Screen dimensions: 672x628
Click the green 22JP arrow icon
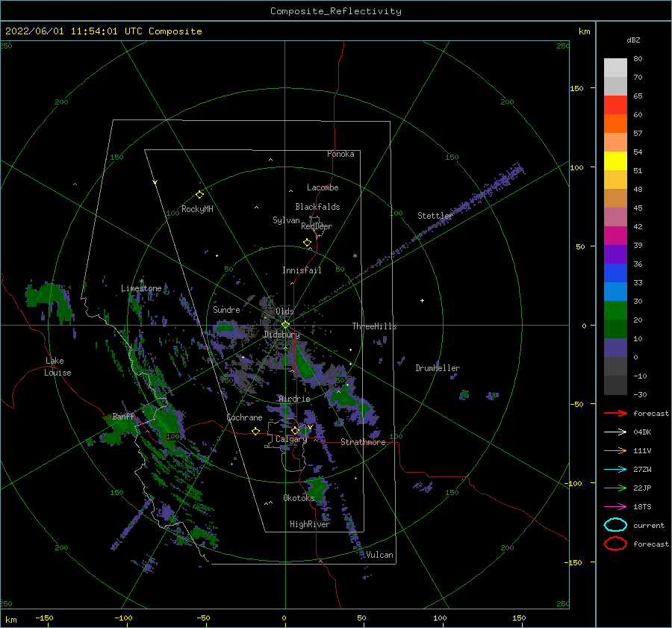click(x=615, y=488)
